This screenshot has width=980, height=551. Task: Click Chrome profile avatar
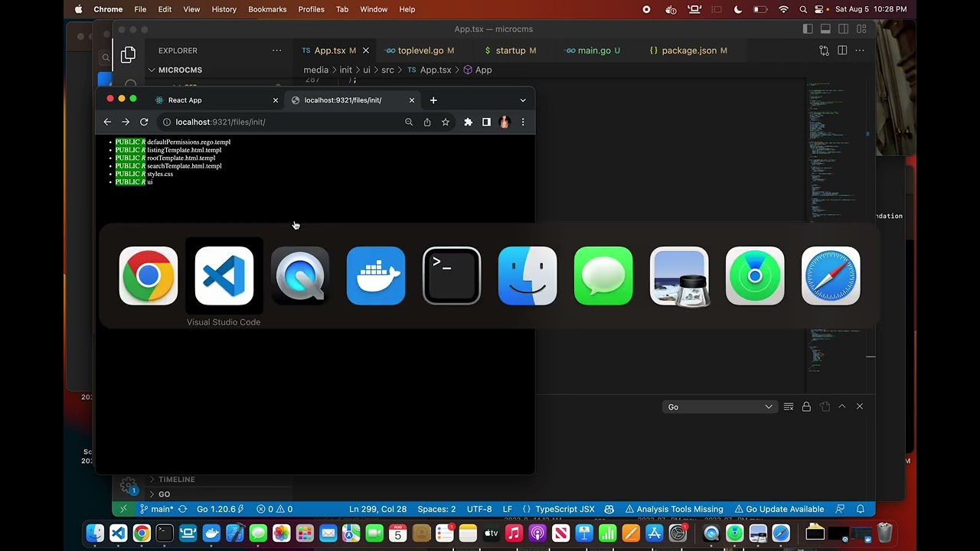click(505, 122)
